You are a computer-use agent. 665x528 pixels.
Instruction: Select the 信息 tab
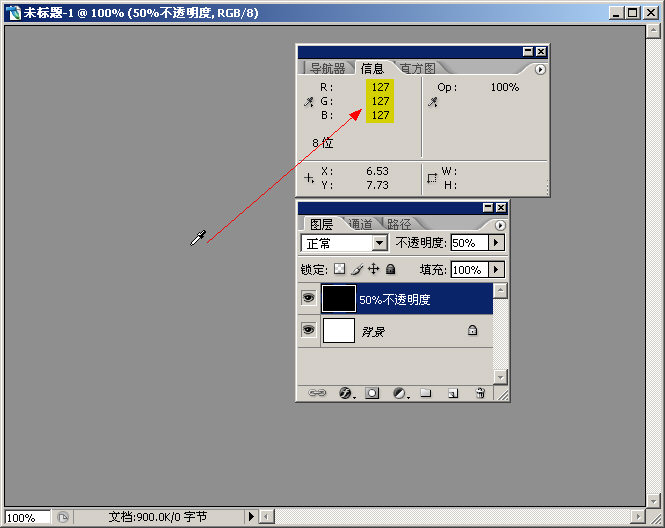click(x=372, y=68)
